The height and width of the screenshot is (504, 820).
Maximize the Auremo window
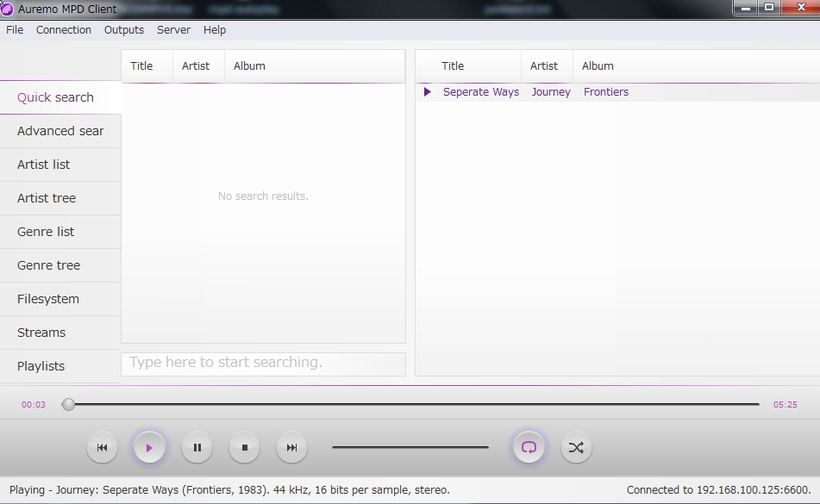(769, 8)
